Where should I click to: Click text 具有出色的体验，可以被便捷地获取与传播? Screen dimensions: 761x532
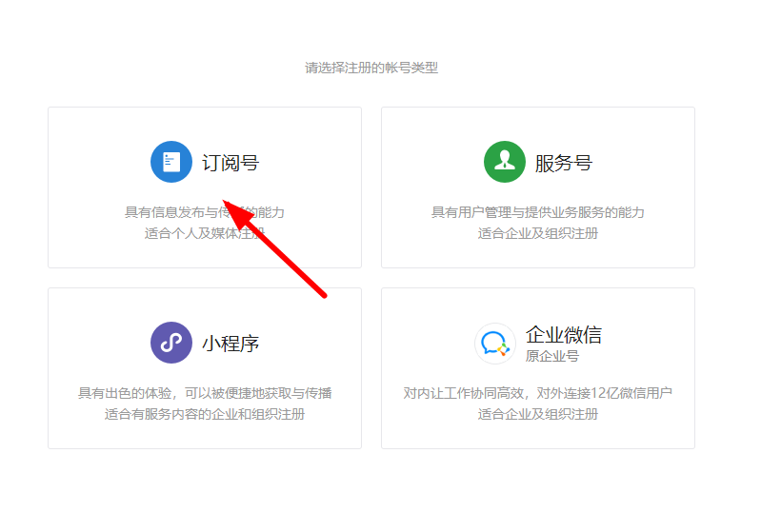tap(205, 393)
